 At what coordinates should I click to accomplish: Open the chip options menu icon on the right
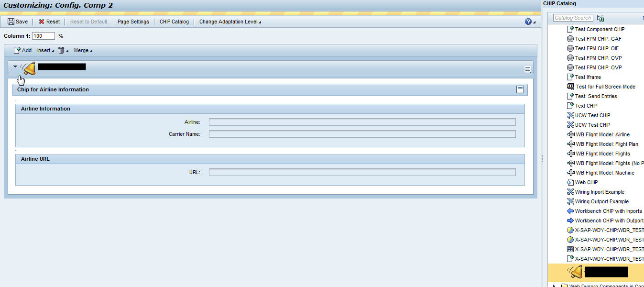click(x=527, y=69)
